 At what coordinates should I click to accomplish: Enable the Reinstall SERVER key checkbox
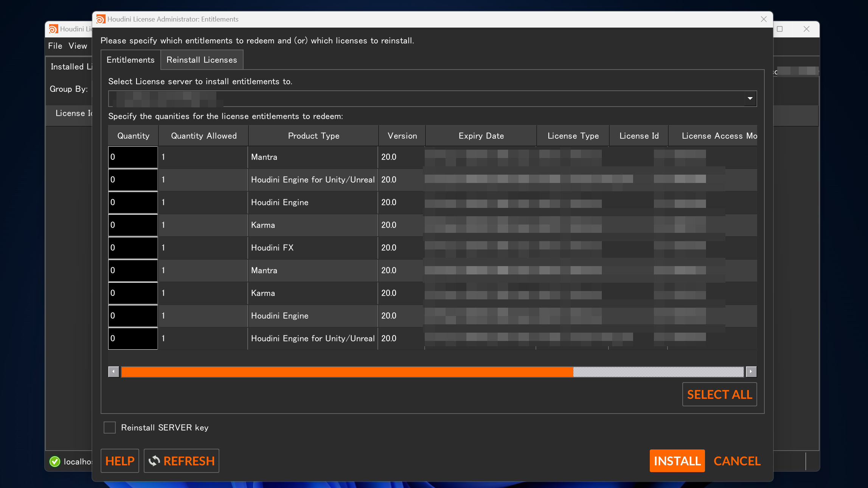[x=110, y=428]
